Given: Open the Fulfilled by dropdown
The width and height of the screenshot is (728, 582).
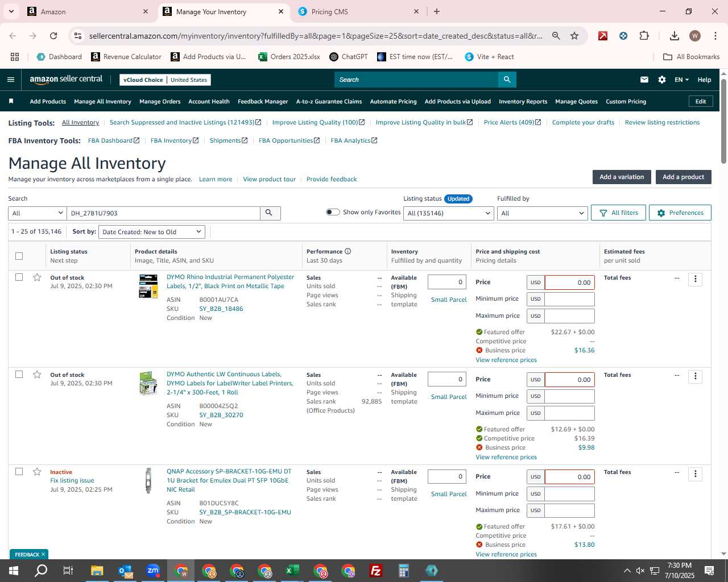Looking at the screenshot, I should coord(542,213).
